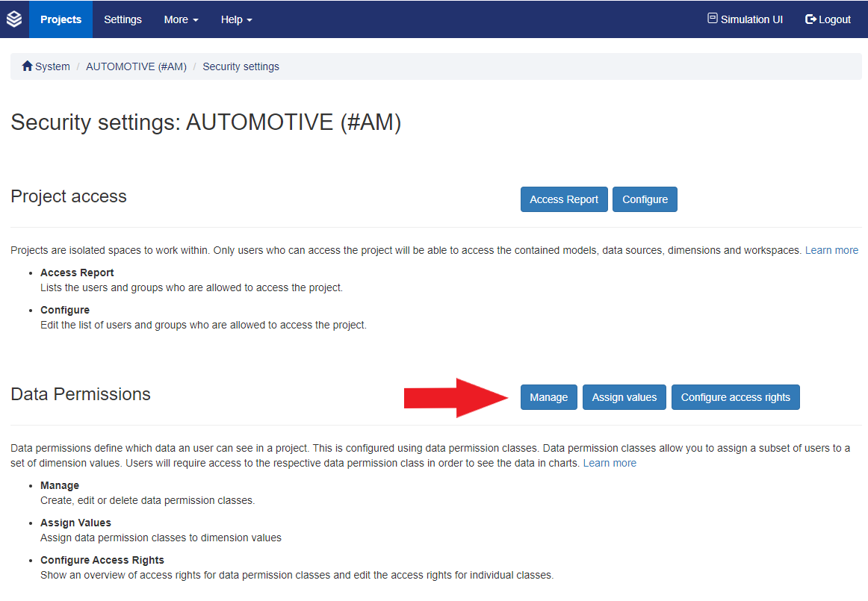Expand the More dropdown menu

[181, 19]
